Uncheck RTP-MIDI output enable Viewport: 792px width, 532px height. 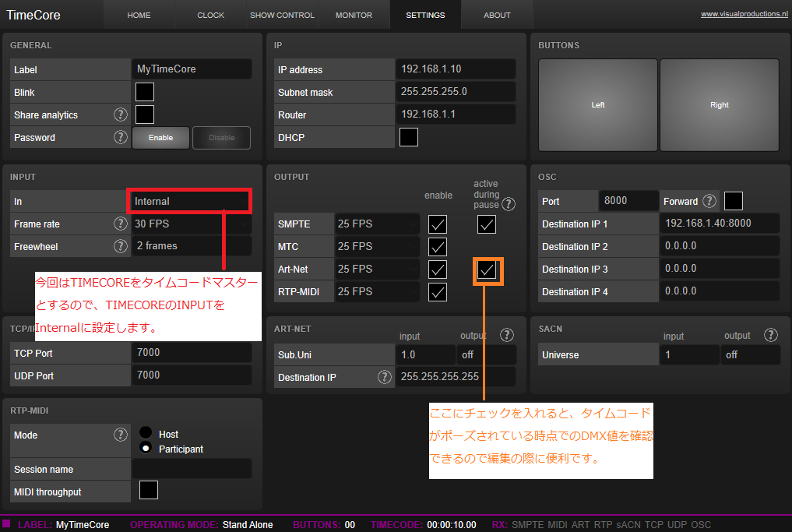[438, 292]
